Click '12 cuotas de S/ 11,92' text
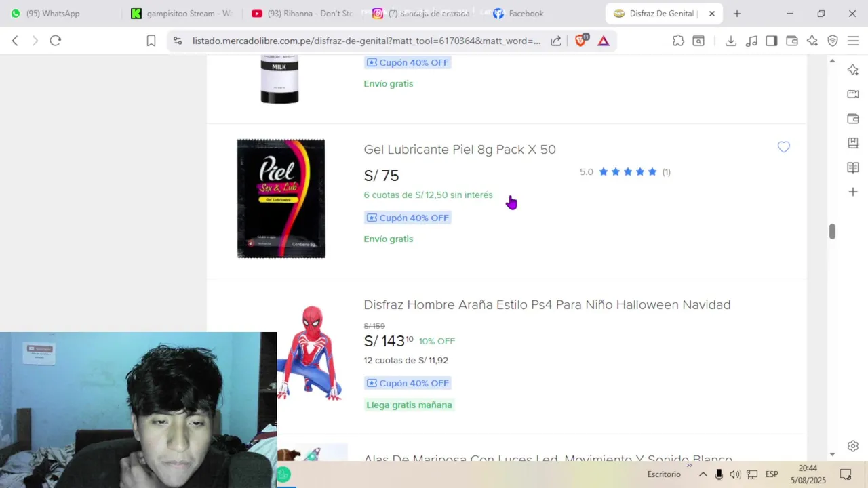Image resolution: width=868 pixels, height=488 pixels. 406,361
